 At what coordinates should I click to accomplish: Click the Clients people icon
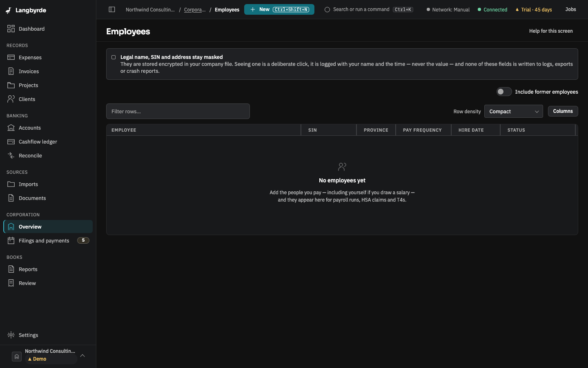[x=11, y=99]
